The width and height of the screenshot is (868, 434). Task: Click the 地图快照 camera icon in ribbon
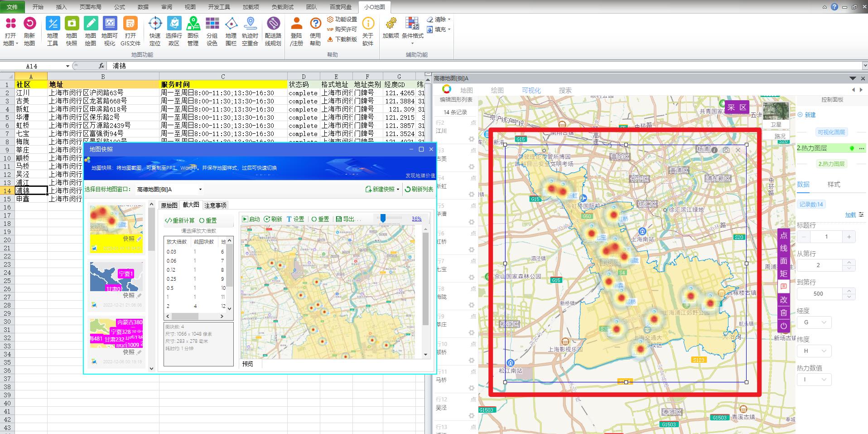(x=72, y=24)
